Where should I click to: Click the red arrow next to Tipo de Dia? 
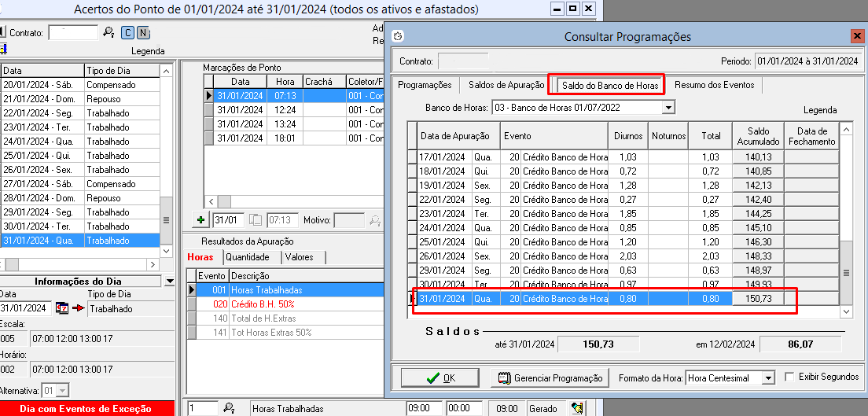(x=78, y=309)
